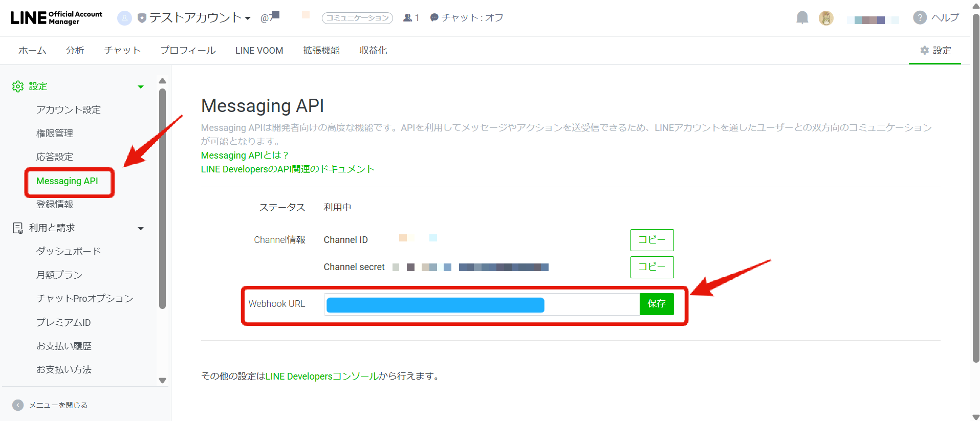
Task: Select 応答設定 in the sidebar
Action: pos(55,157)
